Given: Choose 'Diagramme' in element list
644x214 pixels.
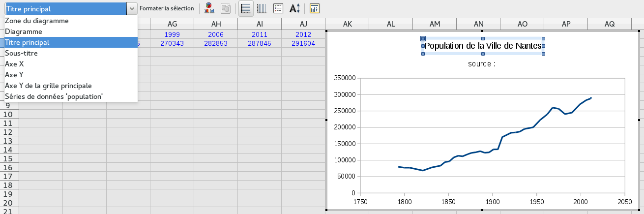Looking at the screenshot, I should click(24, 31).
